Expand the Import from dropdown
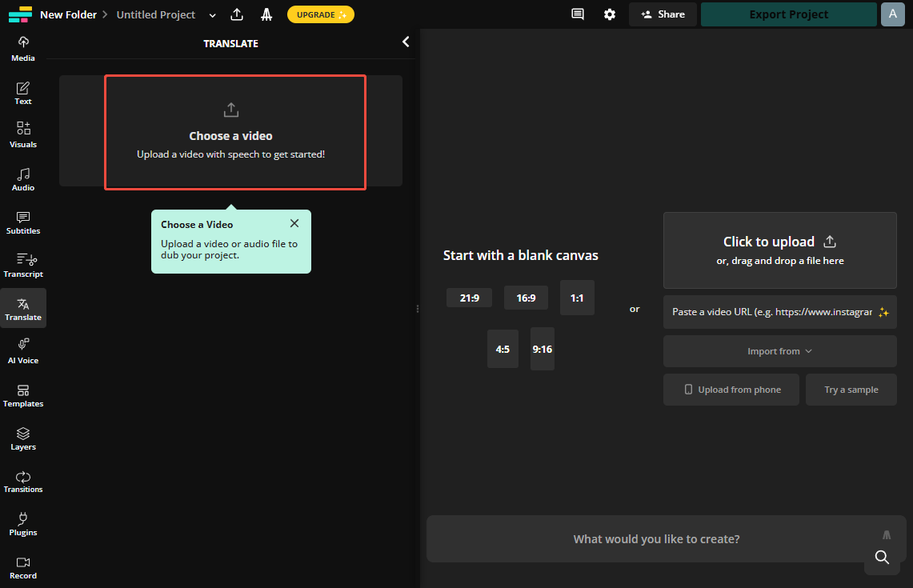 point(779,351)
